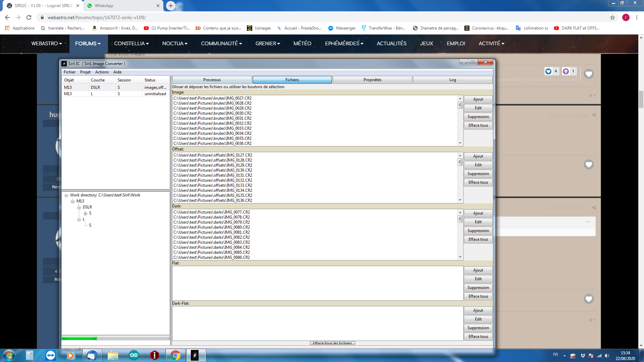Click Efface tous for Dark files

(x=478, y=239)
